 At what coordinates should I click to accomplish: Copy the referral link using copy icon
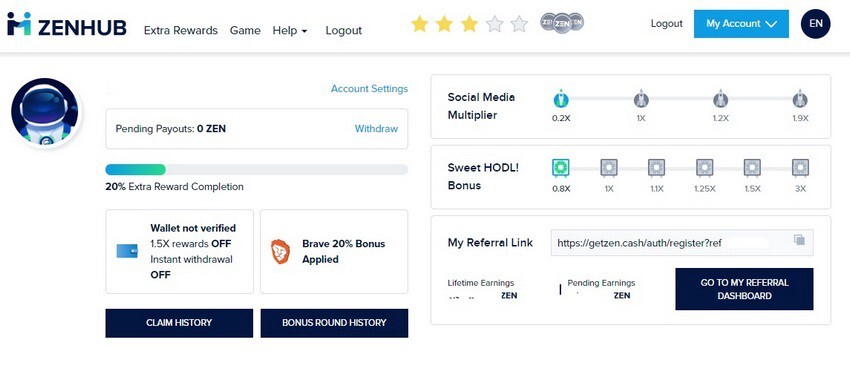[799, 240]
